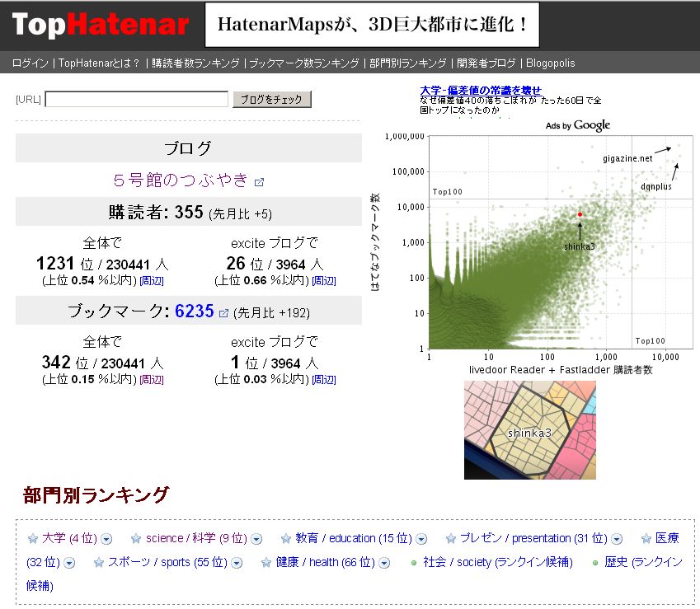The image size is (700, 609).
Task: Click the red shinka3 dot on scatter plot
Action: tap(580, 214)
